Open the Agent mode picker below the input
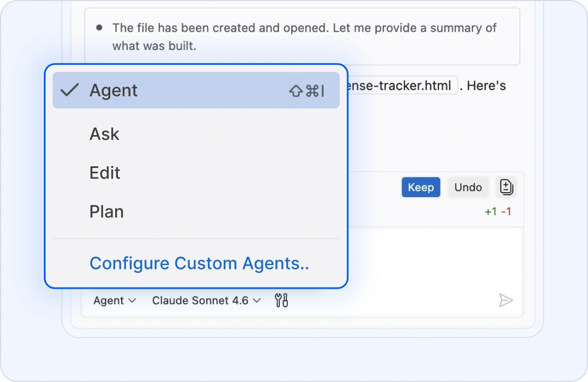 pos(114,301)
